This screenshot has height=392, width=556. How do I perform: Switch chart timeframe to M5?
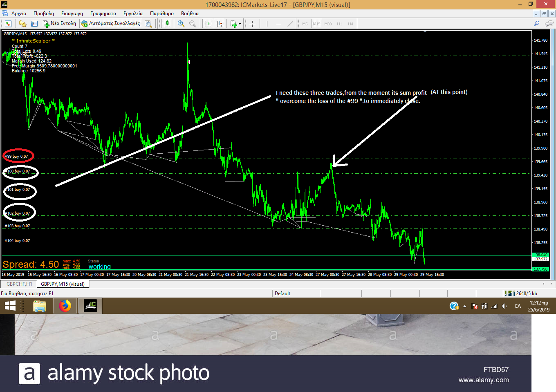point(305,24)
